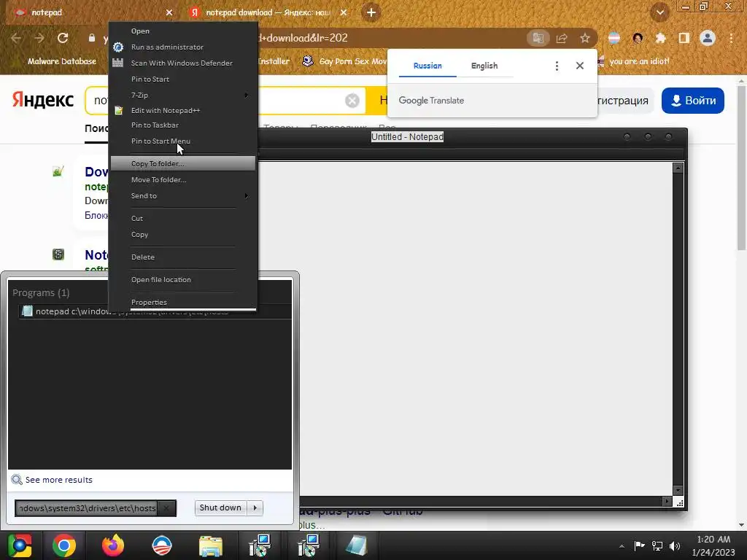Viewport: 747px width, 560px height.
Task: Click Notepad scrollbar up arrow
Action: coord(678,168)
